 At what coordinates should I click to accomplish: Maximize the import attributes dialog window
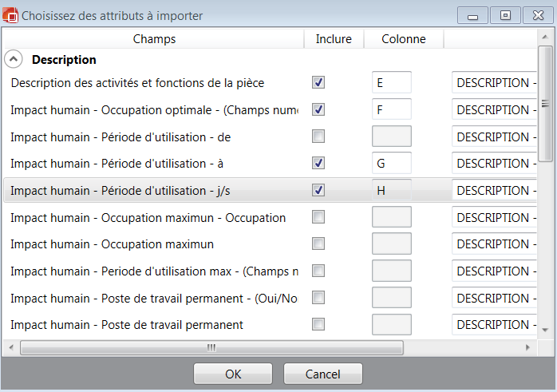coord(506,14)
